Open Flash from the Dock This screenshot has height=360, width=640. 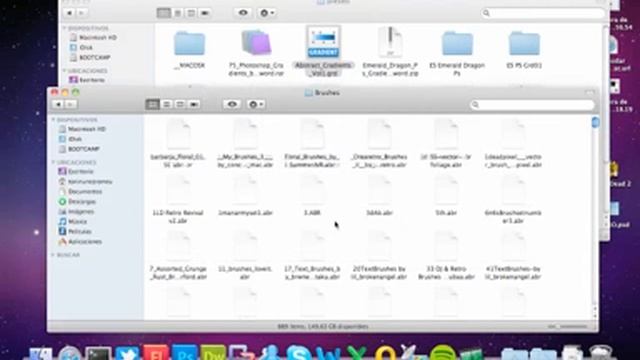tap(156, 353)
